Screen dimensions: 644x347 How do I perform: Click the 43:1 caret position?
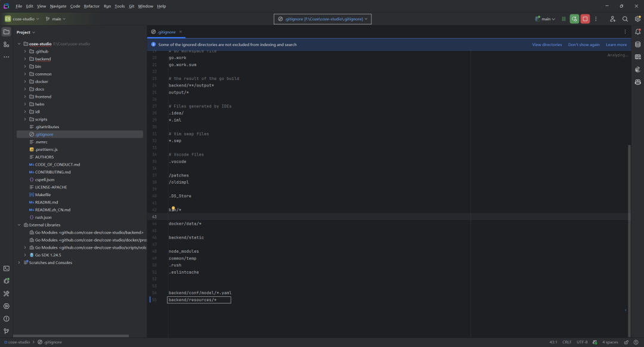click(553, 342)
